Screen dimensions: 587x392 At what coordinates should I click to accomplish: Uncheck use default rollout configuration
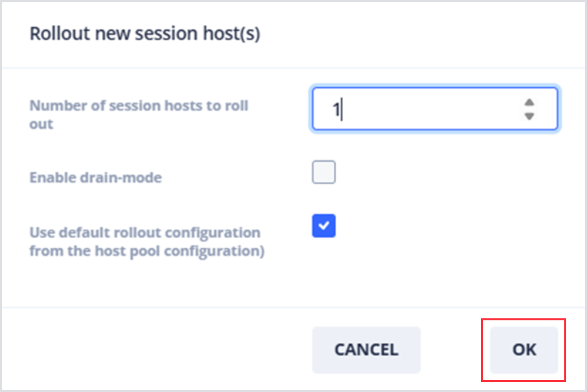(323, 226)
